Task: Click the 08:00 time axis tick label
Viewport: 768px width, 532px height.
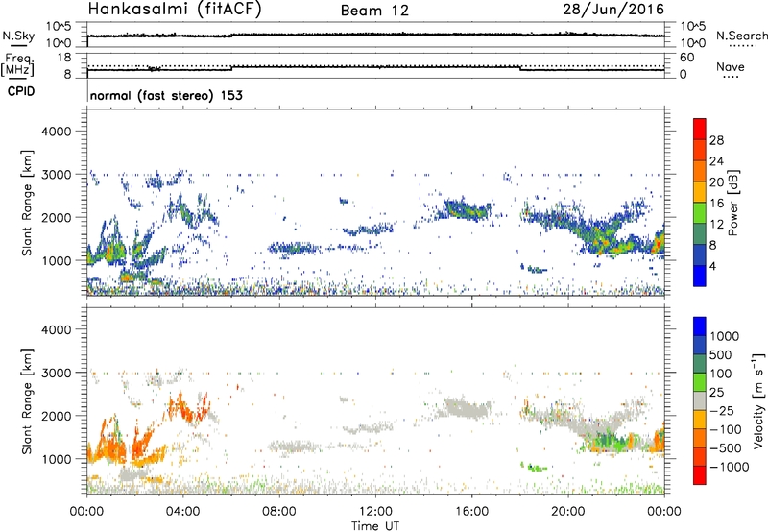Action: (x=279, y=512)
